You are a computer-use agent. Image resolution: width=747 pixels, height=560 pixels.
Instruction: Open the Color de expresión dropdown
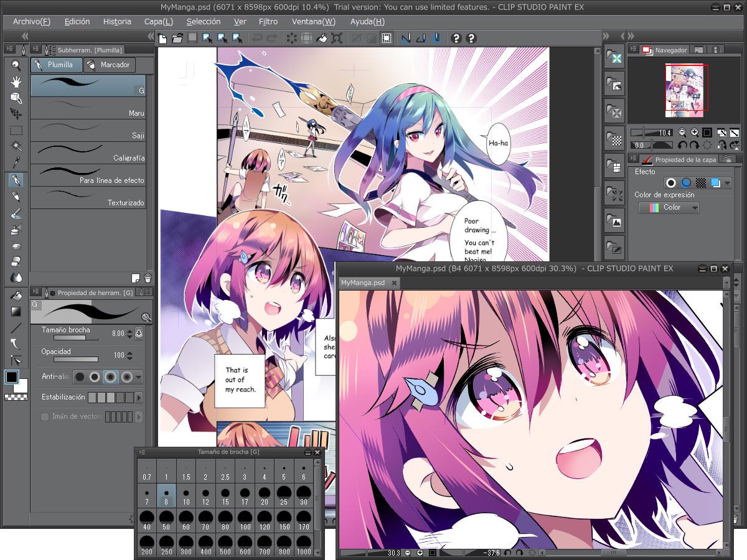point(669,207)
